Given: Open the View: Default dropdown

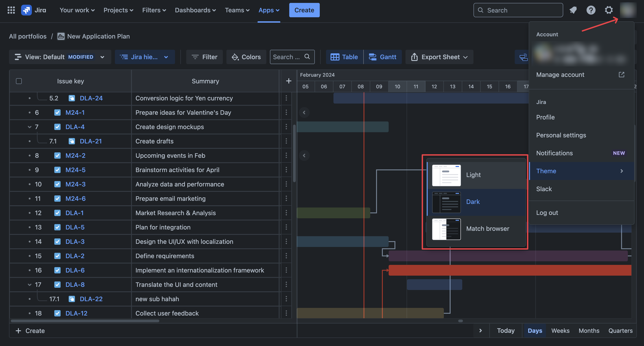Looking at the screenshot, I should (60, 57).
